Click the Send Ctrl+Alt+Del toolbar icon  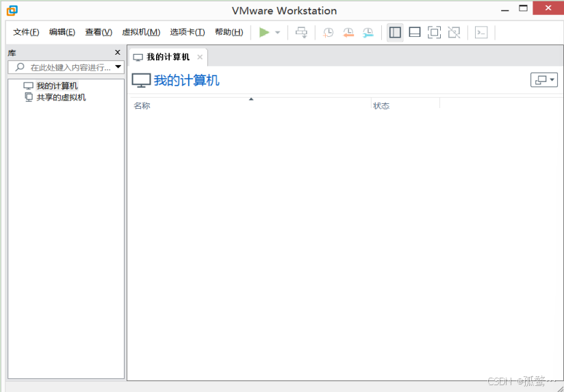pos(301,32)
